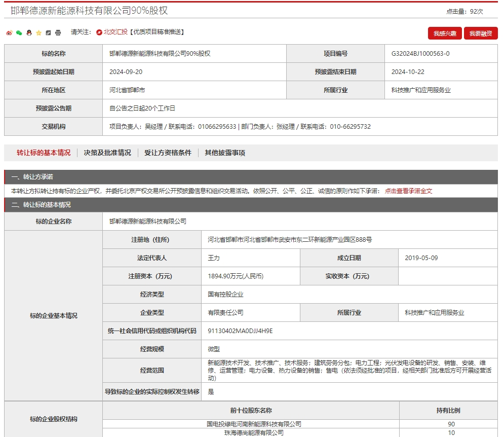Switch to 其他披露事项 tab
Screen dimensions: 504x437
[x=225, y=153]
